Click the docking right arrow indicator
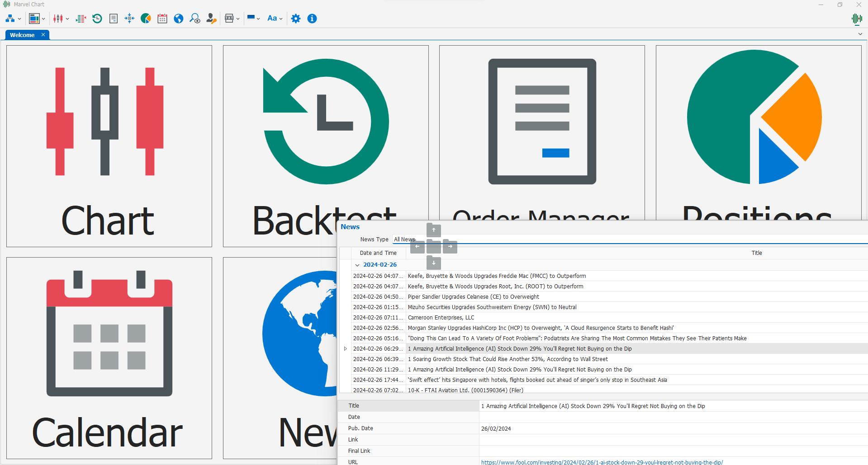Screen dimensions: 868x465 [x=450, y=247]
